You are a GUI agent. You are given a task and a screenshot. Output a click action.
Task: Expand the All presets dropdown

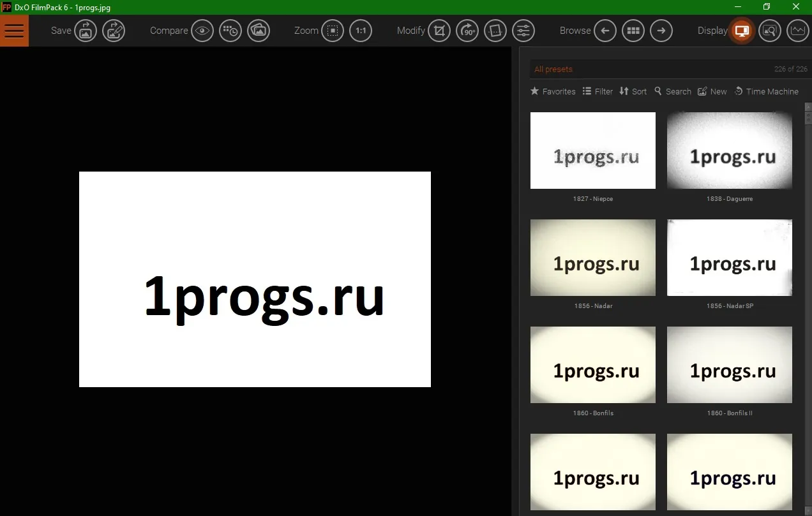[670, 69]
